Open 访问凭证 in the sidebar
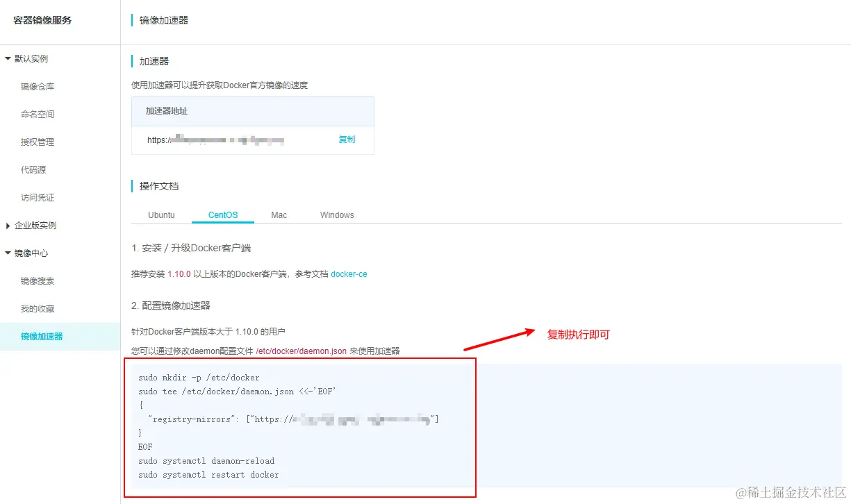 (x=38, y=198)
